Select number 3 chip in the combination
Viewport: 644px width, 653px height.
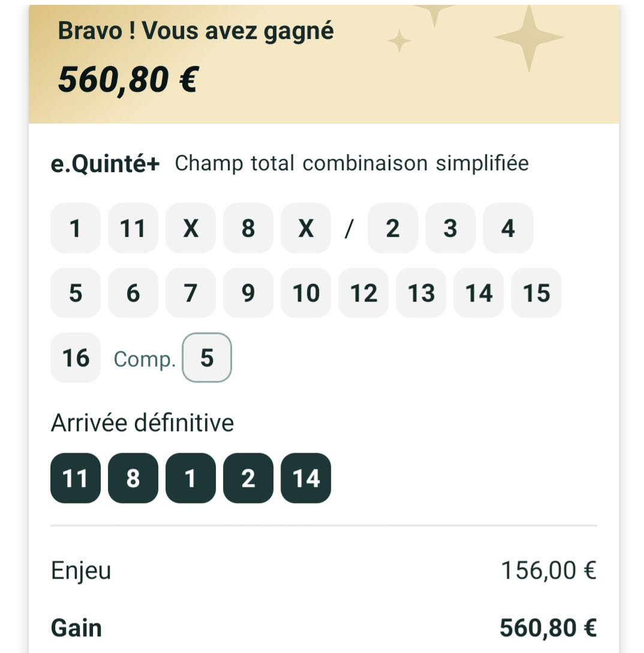click(x=450, y=228)
